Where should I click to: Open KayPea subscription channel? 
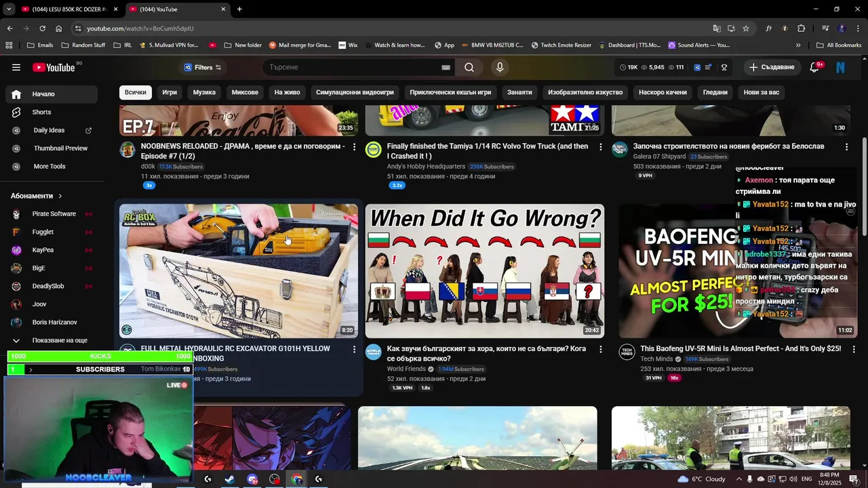[52, 250]
